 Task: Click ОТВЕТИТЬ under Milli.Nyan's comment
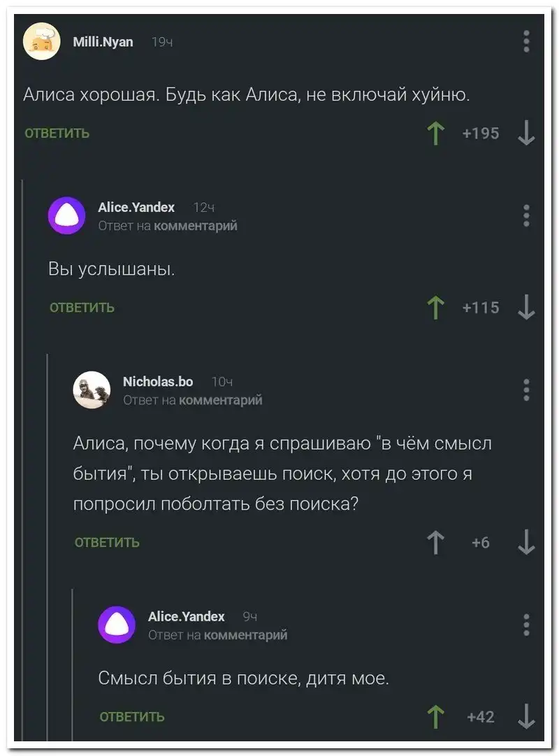pyautogui.click(x=57, y=134)
